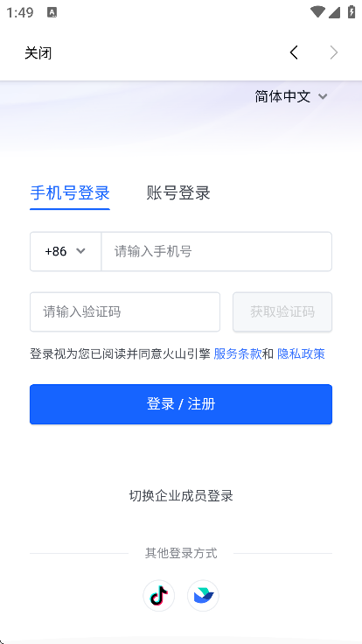Expand the +86 country code selector
The width and height of the screenshot is (362, 644).
click(66, 251)
